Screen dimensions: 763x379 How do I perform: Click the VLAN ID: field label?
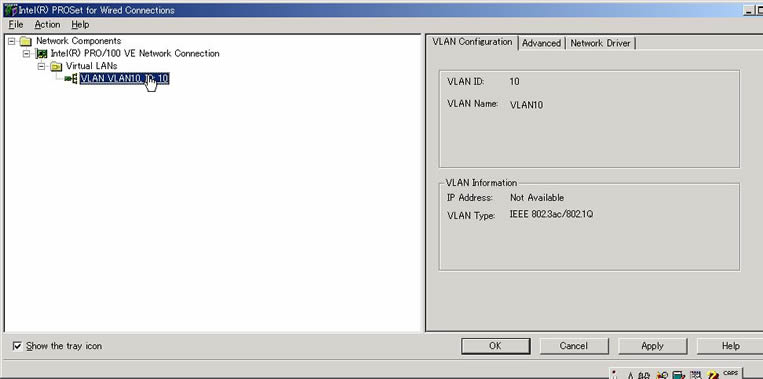(466, 82)
